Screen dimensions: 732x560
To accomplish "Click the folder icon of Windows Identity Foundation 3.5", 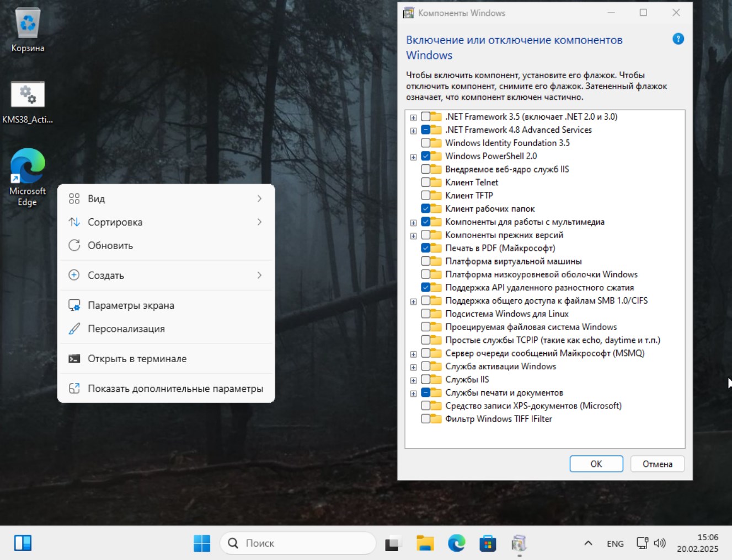I will tap(436, 143).
